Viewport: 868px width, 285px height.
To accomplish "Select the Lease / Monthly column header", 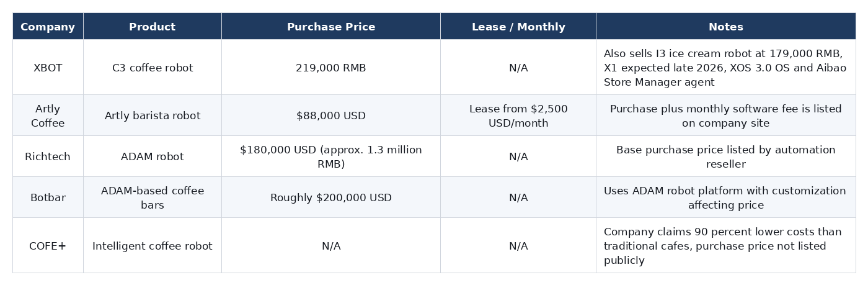I will 518,27.
